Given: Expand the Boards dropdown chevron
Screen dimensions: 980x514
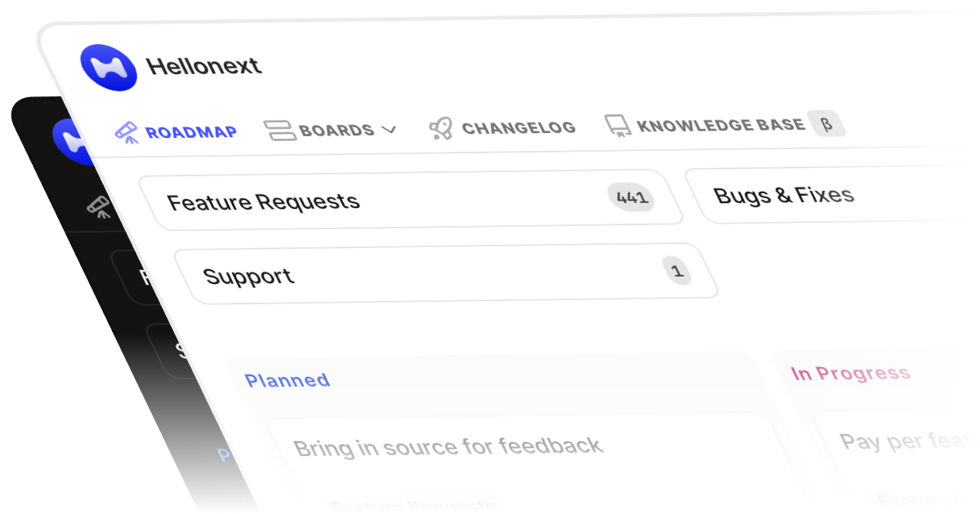Looking at the screenshot, I should [x=389, y=130].
